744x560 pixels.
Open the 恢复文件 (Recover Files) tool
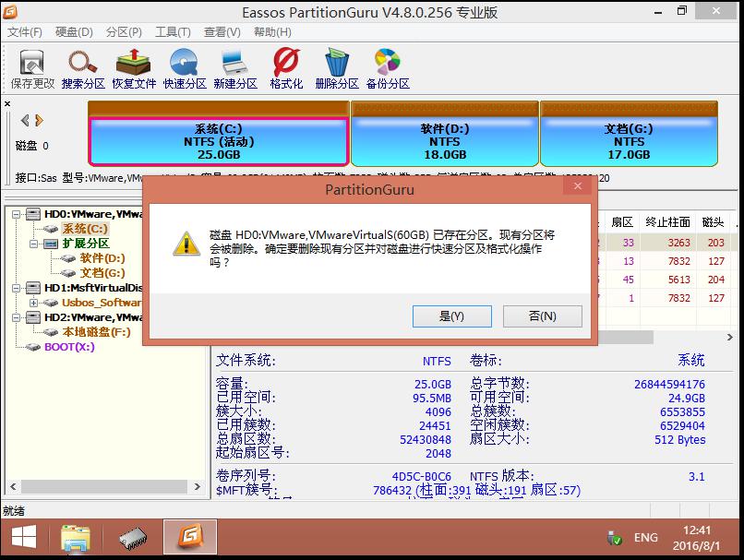133,69
